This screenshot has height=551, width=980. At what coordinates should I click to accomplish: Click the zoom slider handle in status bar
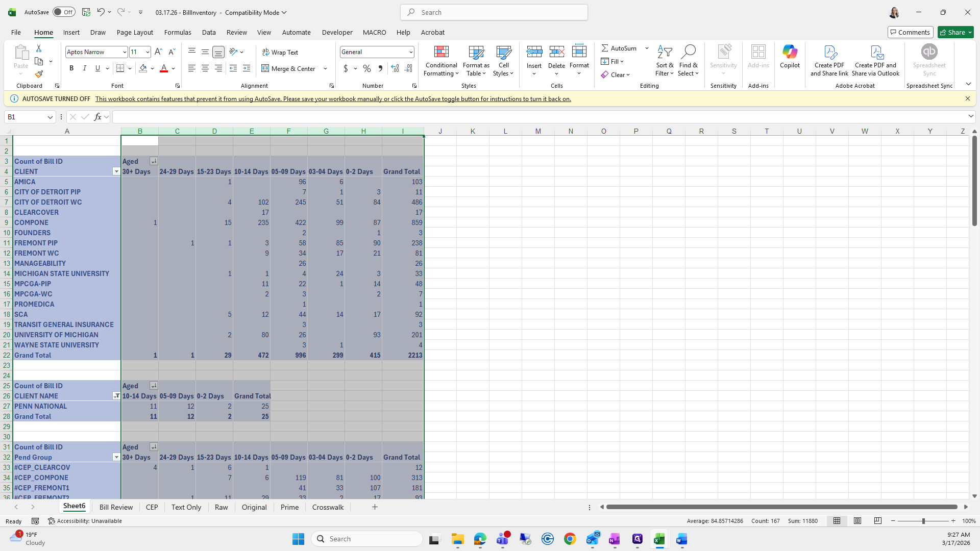coord(923,521)
